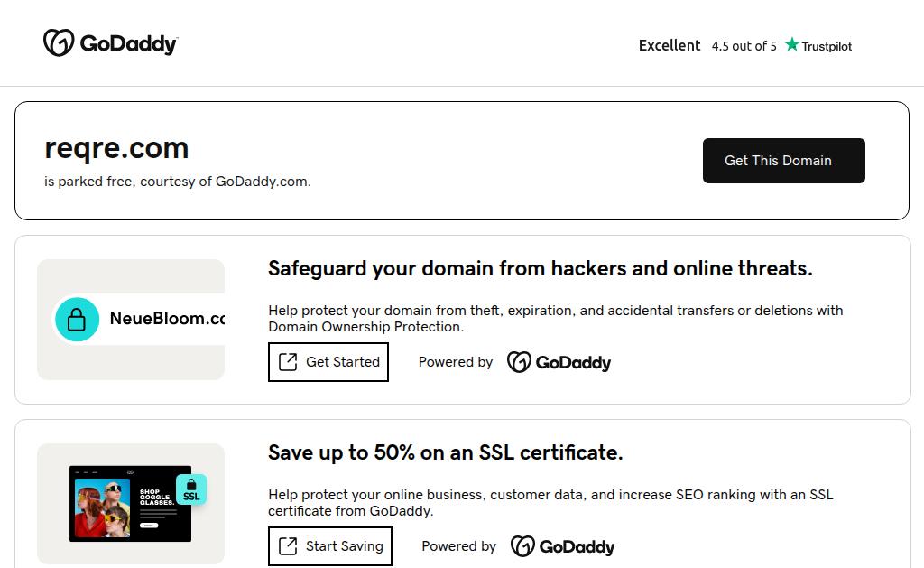The width and height of the screenshot is (924, 568).
Task: Click the teal padlock icon beside NeueBloom
Action: tap(78, 320)
